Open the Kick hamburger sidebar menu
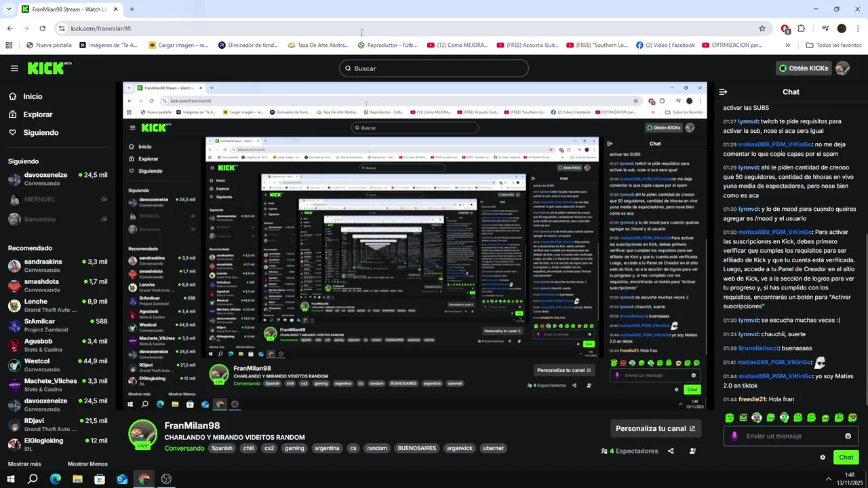 14,68
